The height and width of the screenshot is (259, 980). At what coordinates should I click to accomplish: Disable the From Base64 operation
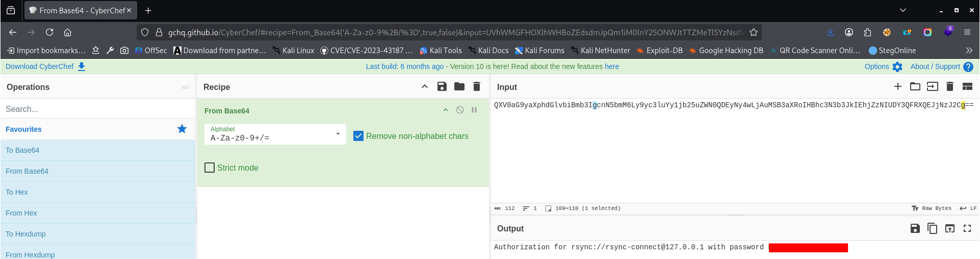click(x=459, y=110)
